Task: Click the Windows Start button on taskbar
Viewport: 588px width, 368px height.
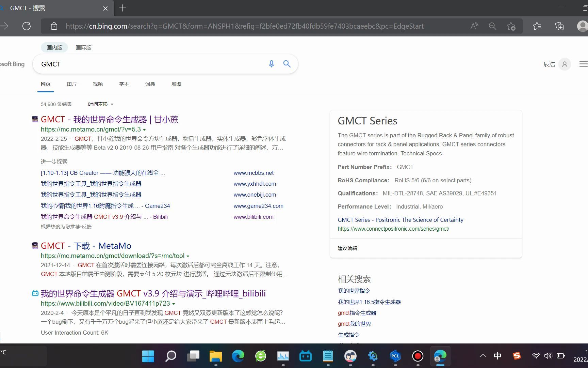Action: 148,356
